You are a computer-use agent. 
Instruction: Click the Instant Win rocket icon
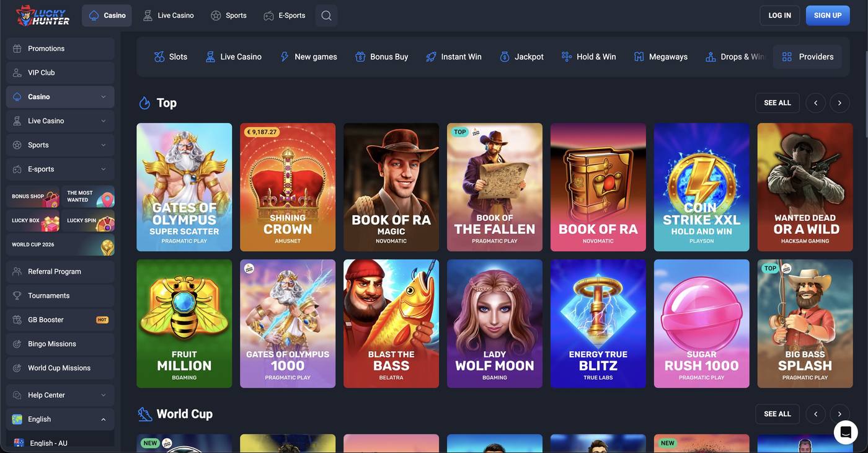pos(431,56)
